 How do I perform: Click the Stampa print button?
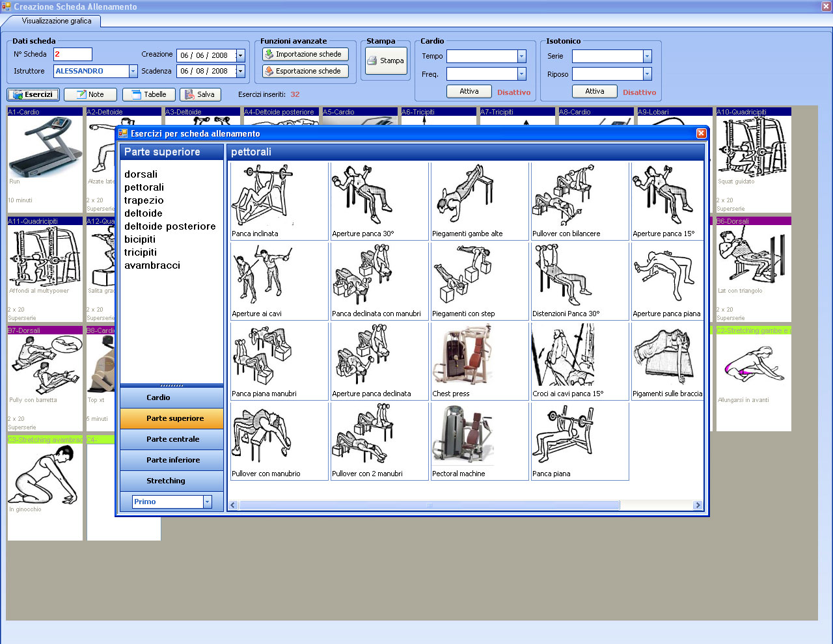coord(386,60)
